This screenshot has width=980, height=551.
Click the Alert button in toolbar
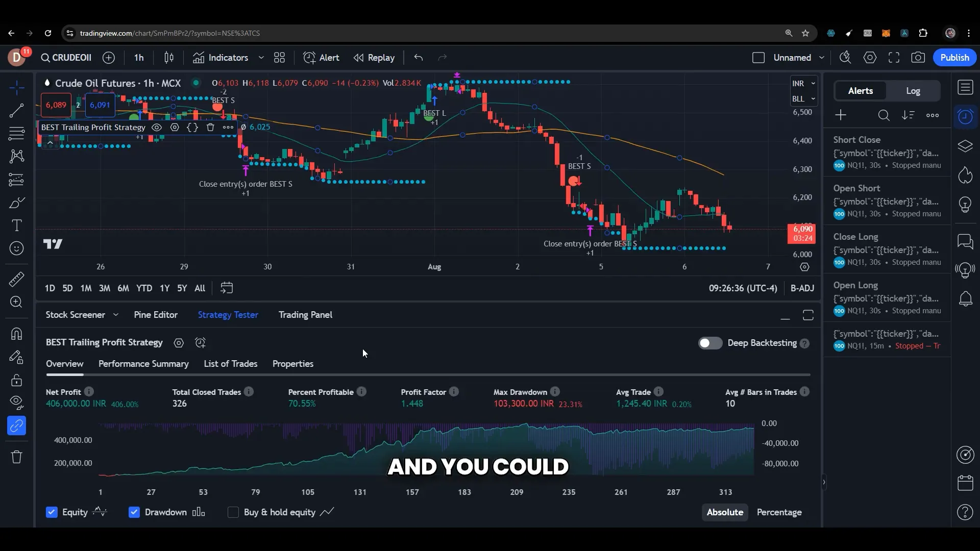pyautogui.click(x=321, y=58)
